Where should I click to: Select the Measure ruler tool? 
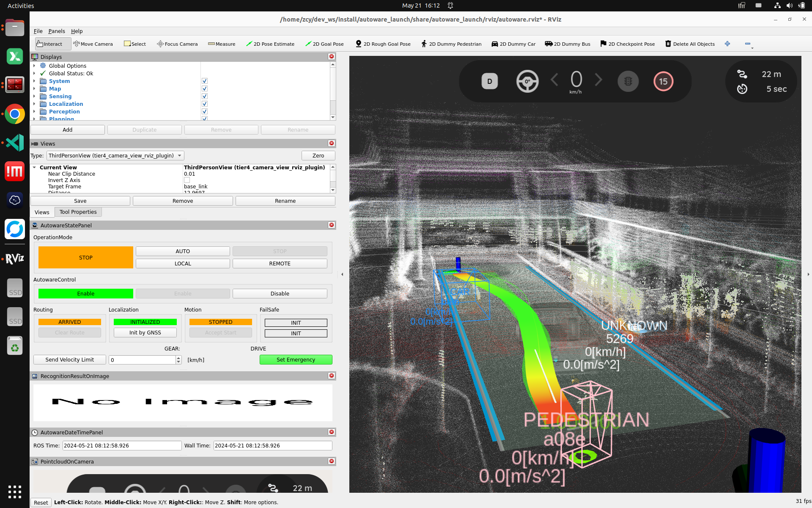(222, 44)
